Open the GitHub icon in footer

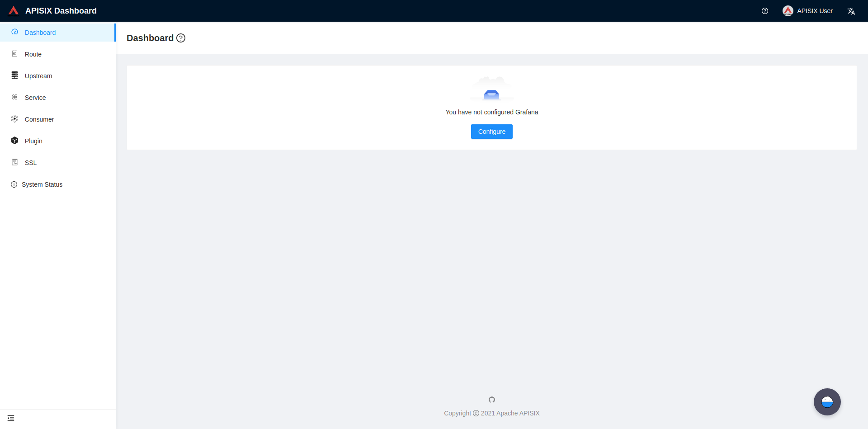point(492,400)
